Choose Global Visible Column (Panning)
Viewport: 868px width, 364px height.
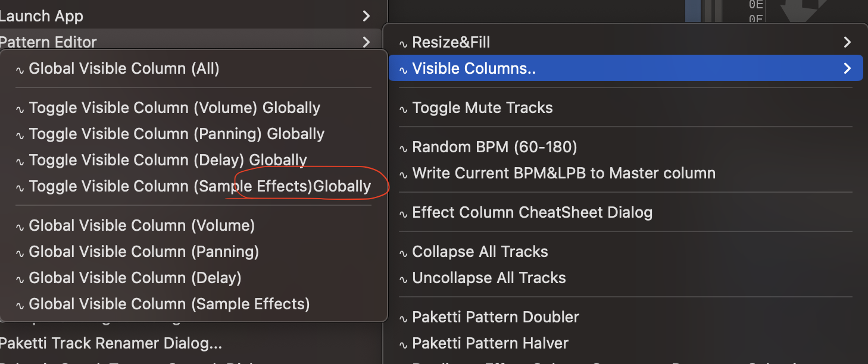pyautogui.click(x=143, y=252)
